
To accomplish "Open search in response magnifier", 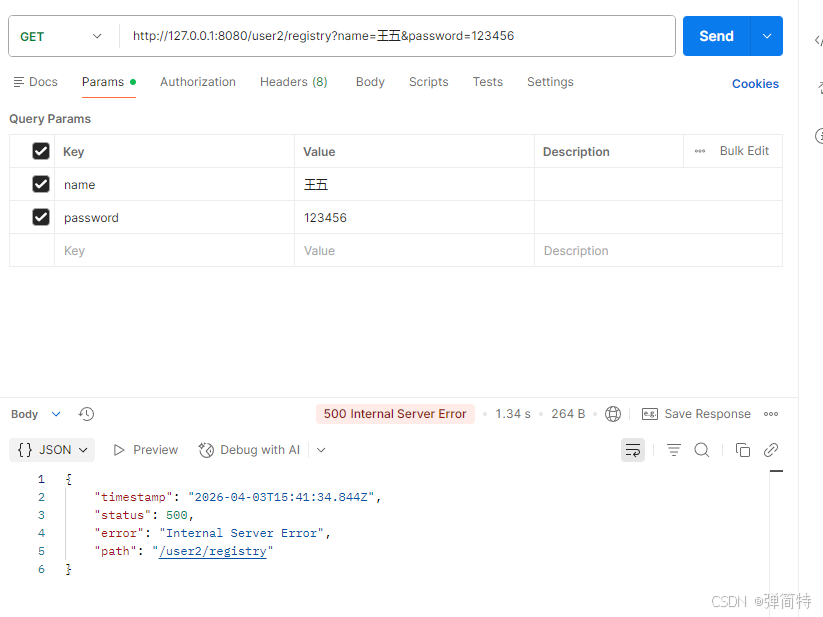I will click(x=702, y=450).
